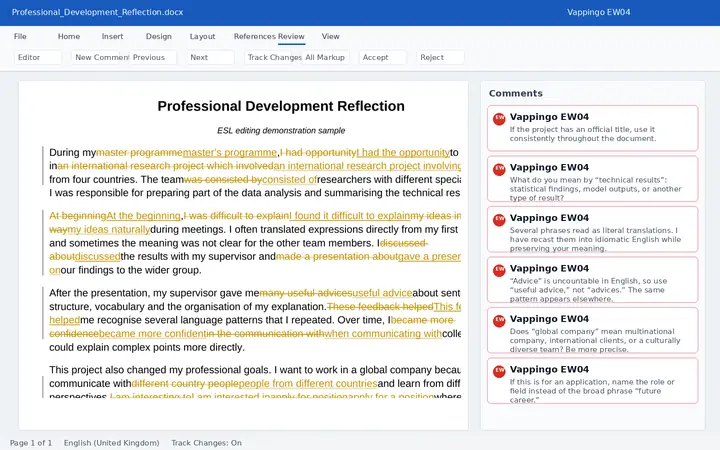The height and width of the screenshot is (450, 720).
Task: Click the document title Professional Development Reflection
Action: coord(281,106)
